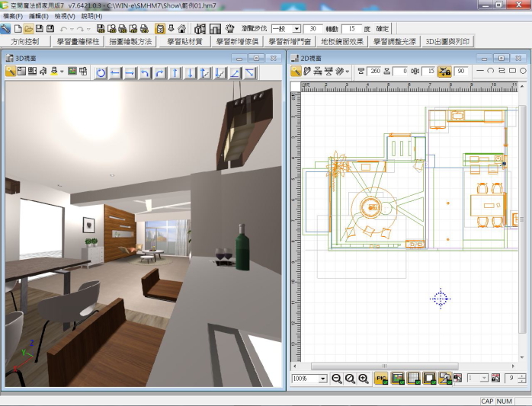Click the chair furniture icon in the 3D toolbar

coord(43,72)
